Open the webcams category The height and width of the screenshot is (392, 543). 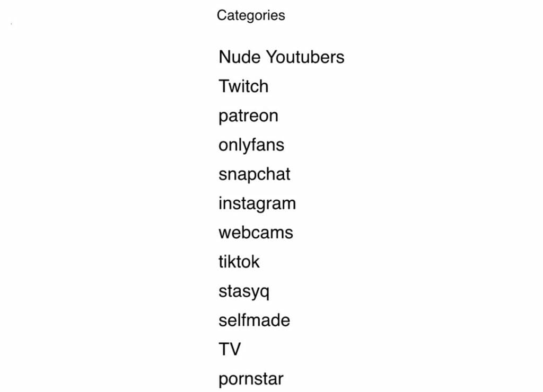click(256, 233)
